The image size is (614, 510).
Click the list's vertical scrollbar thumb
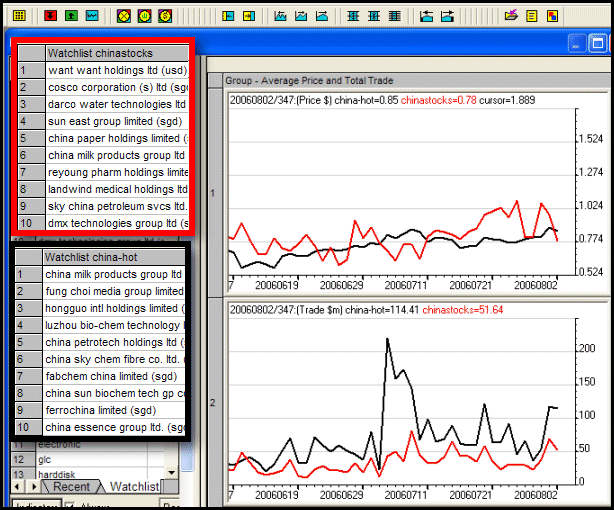click(x=187, y=456)
